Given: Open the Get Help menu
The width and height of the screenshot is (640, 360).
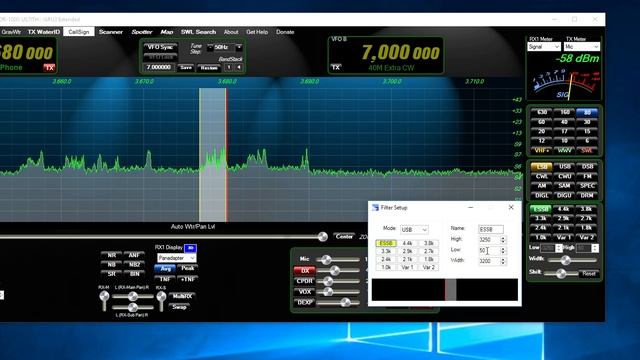Looking at the screenshot, I should (x=257, y=32).
